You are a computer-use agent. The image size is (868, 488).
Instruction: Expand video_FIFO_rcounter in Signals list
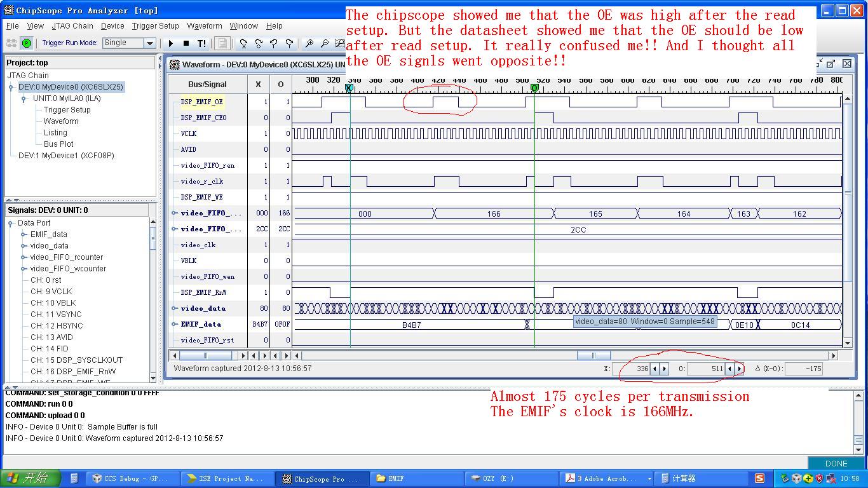24,257
